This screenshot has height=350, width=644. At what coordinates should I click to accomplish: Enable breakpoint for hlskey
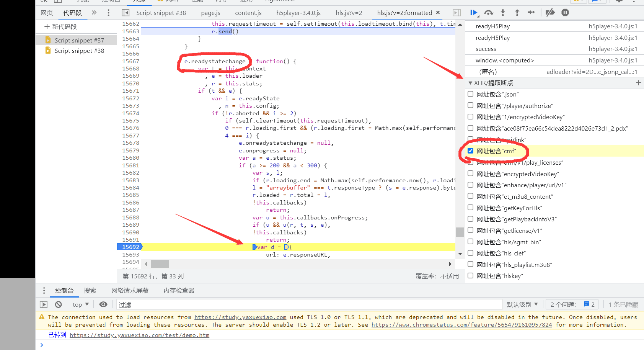pyautogui.click(x=471, y=275)
